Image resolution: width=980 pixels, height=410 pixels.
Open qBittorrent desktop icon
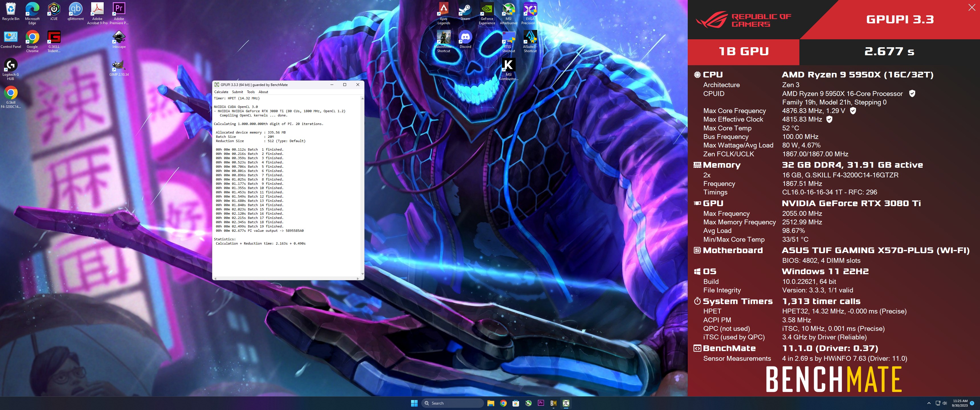click(x=76, y=11)
